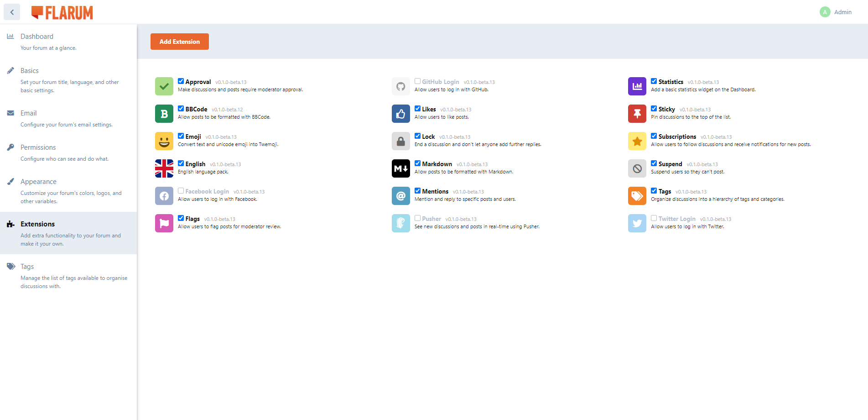Open the Admin user menu

(x=836, y=12)
